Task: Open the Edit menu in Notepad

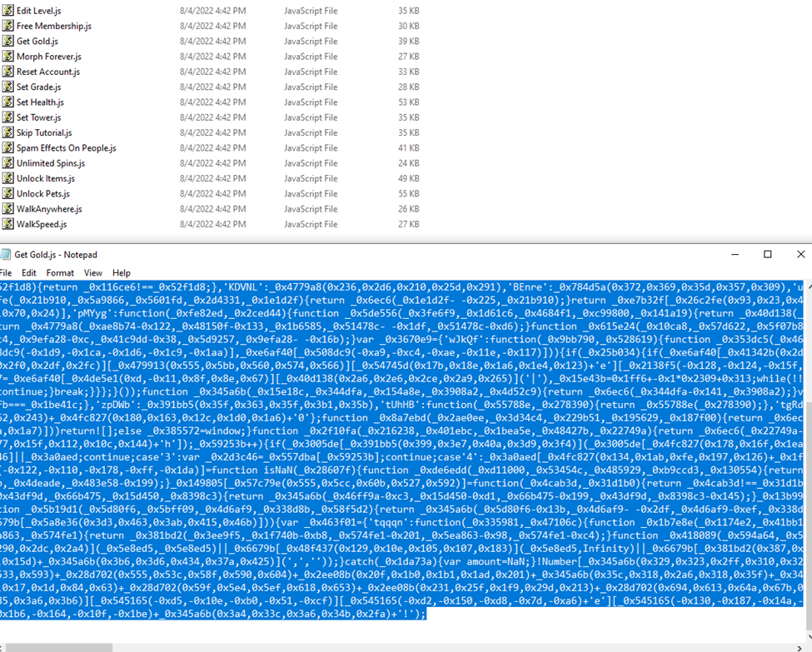Action: click(29, 273)
